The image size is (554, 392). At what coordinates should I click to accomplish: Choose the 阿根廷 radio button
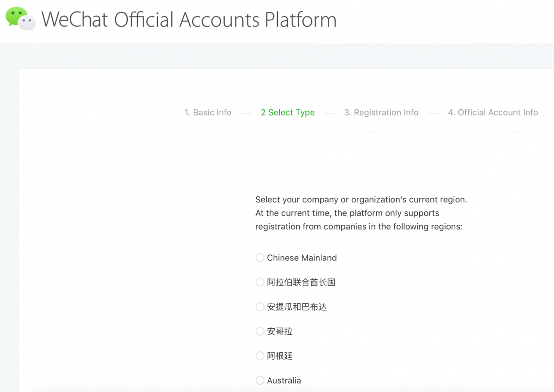260,356
